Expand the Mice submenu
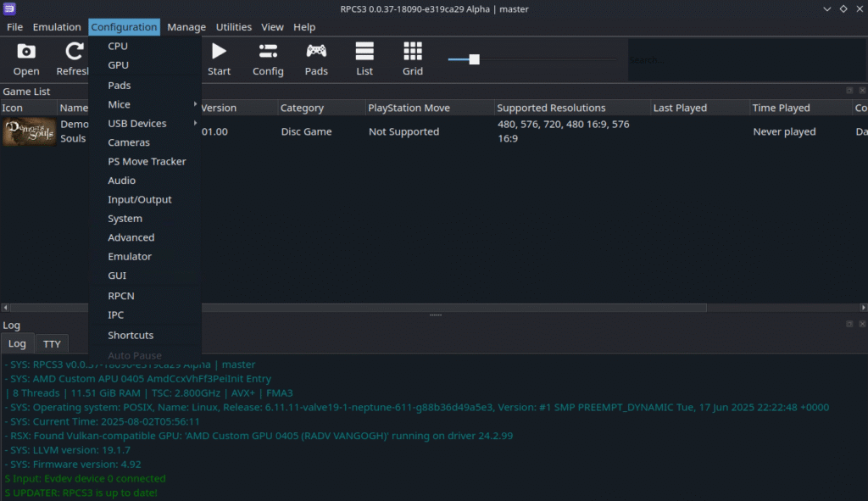 [x=145, y=104]
